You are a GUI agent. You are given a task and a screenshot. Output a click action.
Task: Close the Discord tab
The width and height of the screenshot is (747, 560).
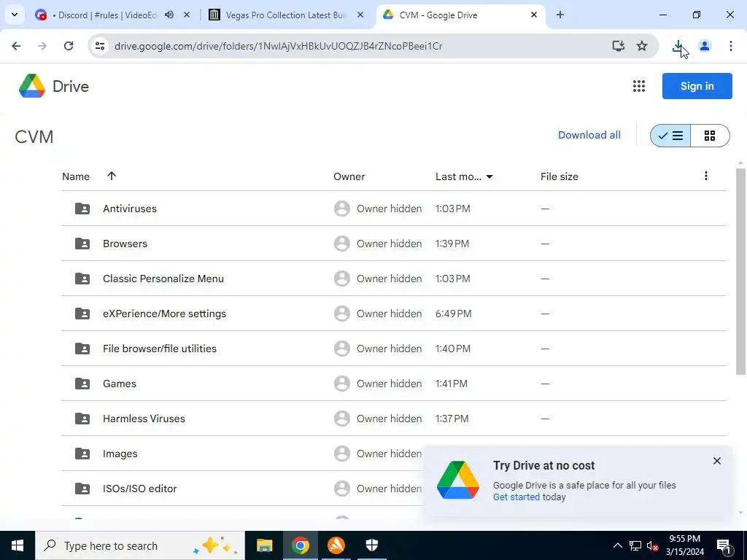click(187, 15)
